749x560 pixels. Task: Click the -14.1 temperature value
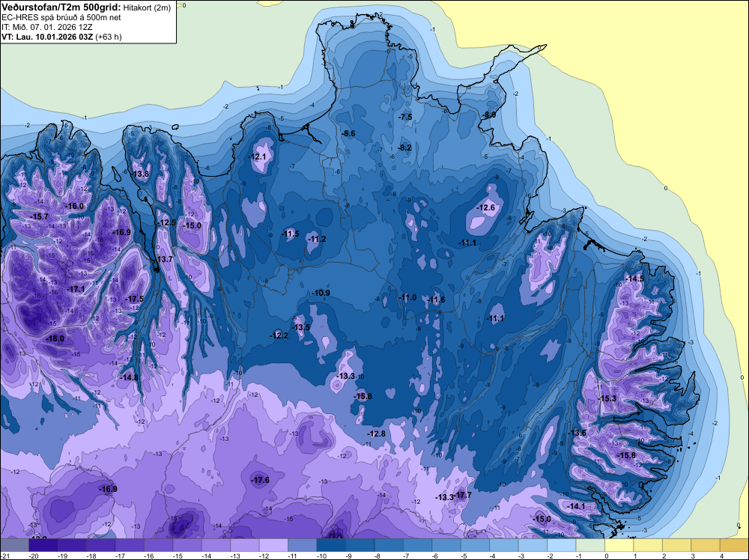(x=577, y=506)
